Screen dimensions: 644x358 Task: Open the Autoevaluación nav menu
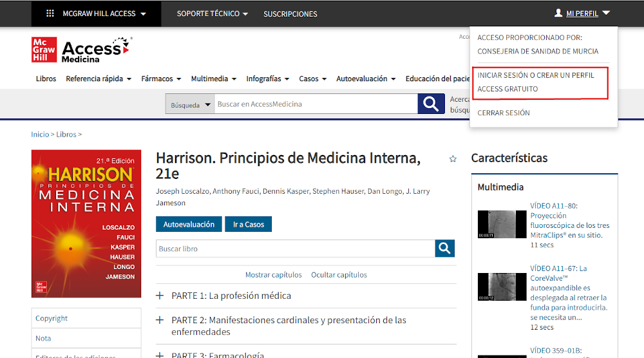click(x=366, y=79)
